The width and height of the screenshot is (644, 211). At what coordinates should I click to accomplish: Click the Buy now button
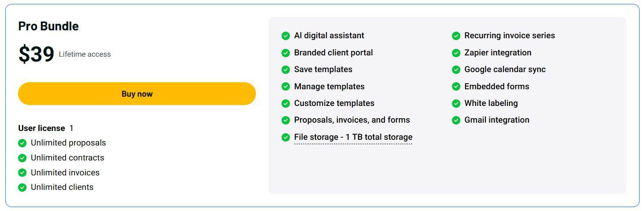click(x=137, y=94)
